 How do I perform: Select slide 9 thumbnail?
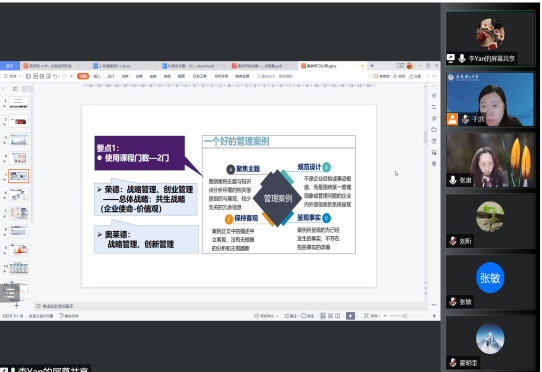18,250
